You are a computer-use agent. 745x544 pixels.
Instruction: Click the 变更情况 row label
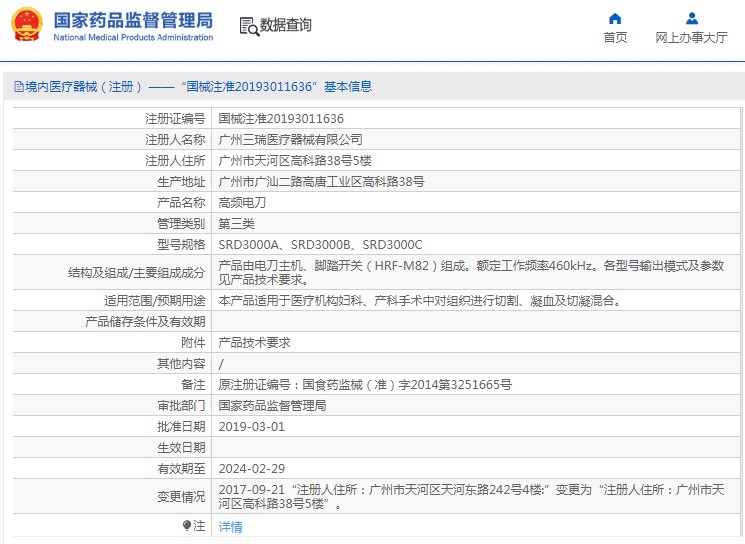pyautogui.click(x=181, y=496)
